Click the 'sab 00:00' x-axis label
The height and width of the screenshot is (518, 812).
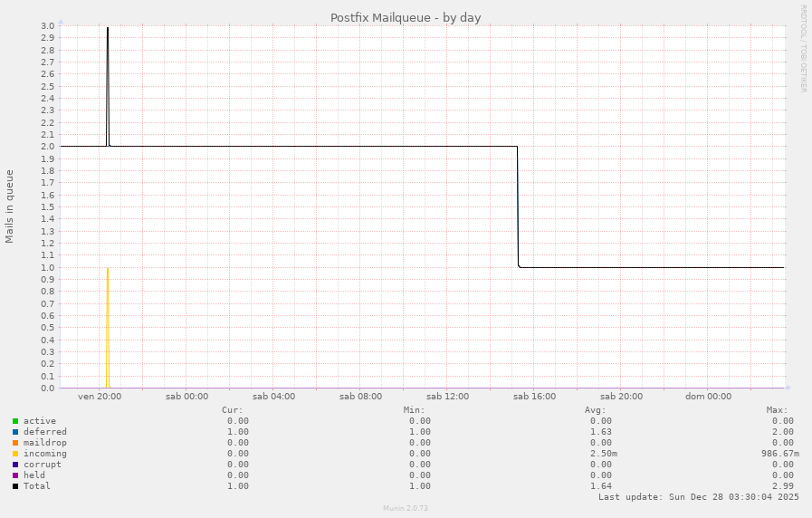(187, 397)
